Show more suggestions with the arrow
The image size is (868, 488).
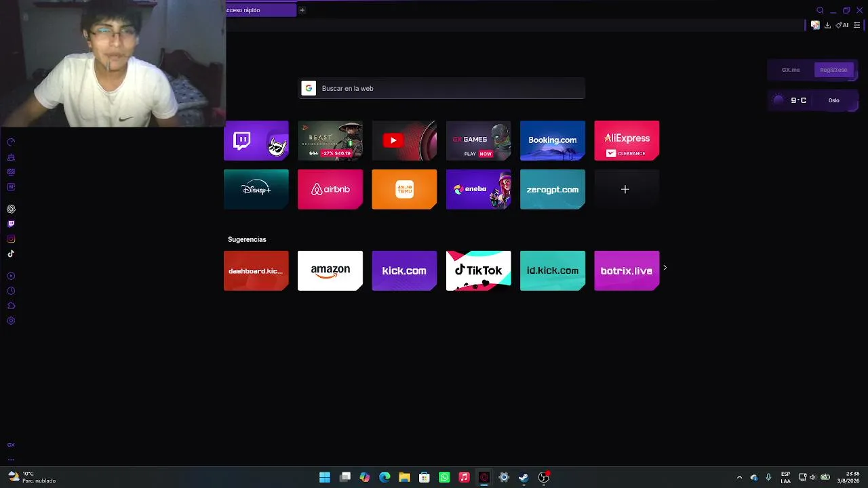click(x=665, y=268)
